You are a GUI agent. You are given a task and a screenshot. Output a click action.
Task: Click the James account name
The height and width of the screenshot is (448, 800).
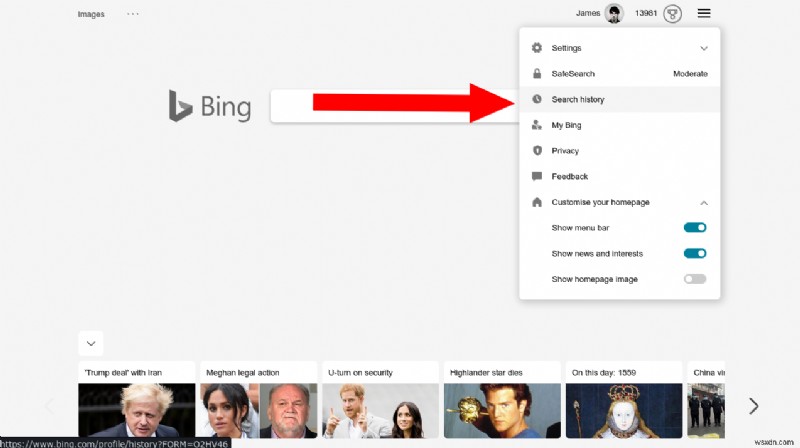pyautogui.click(x=588, y=13)
